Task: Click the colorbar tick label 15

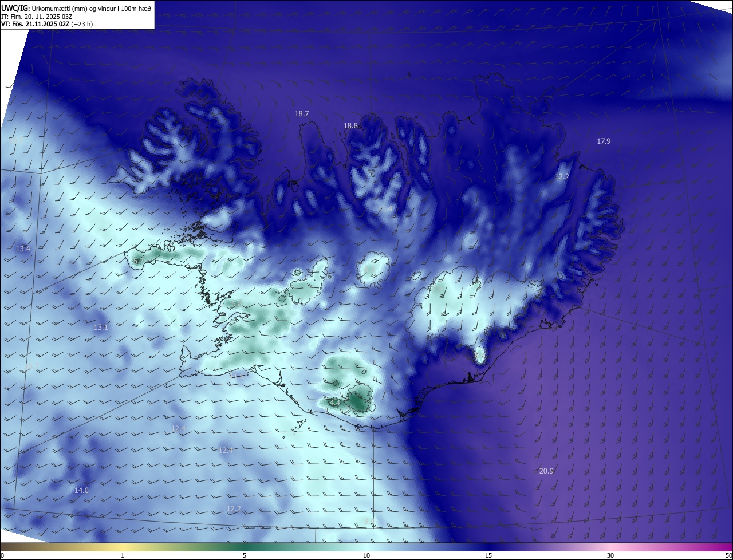Action: click(488, 555)
